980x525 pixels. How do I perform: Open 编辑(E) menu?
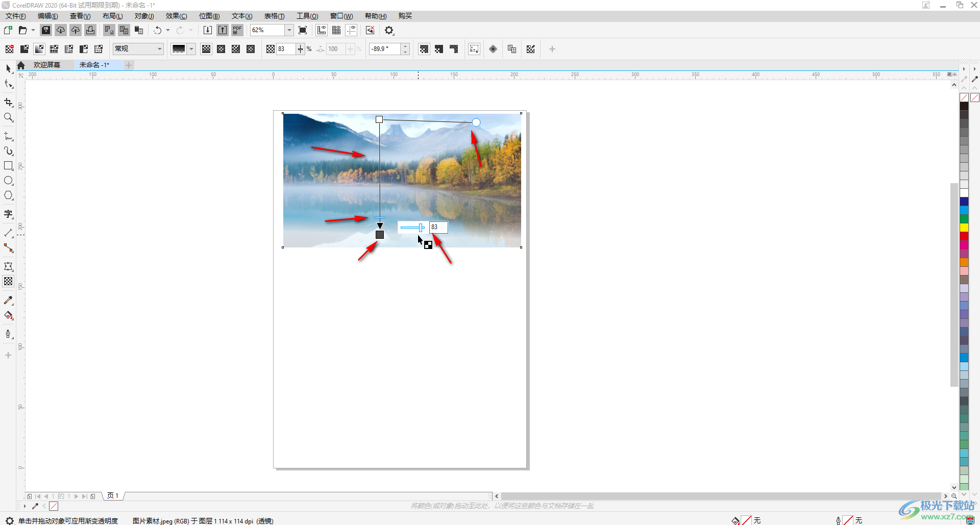(48, 16)
